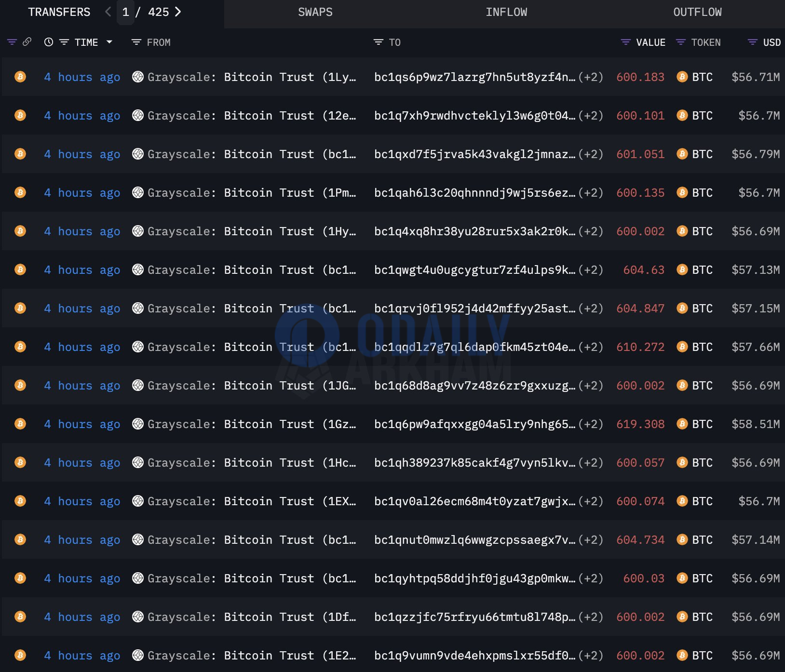Viewport: 785px width, 672px height.
Task: Click the $57.66M USD amount
Action: pyautogui.click(x=756, y=347)
